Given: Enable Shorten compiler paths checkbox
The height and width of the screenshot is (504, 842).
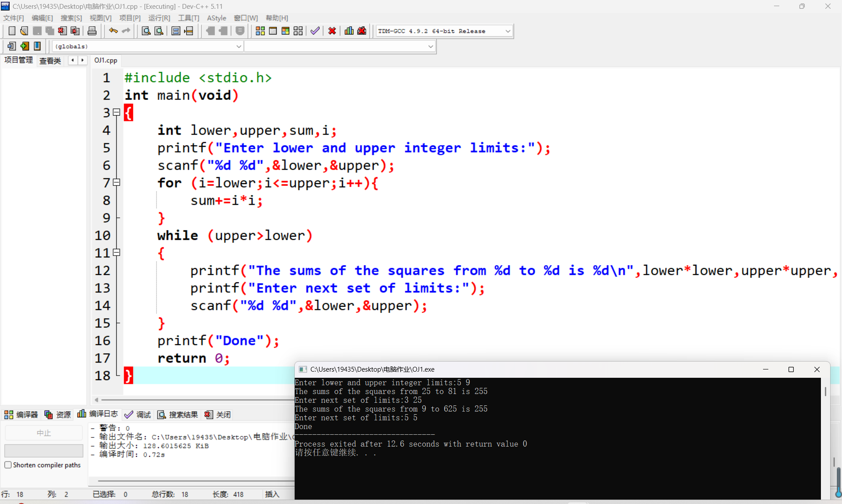Looking at the screenshot, I should (8, 465).
